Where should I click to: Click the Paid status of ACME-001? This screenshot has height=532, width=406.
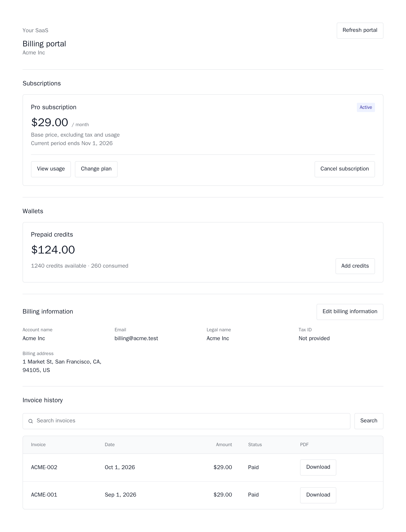[x=253, y=495]
